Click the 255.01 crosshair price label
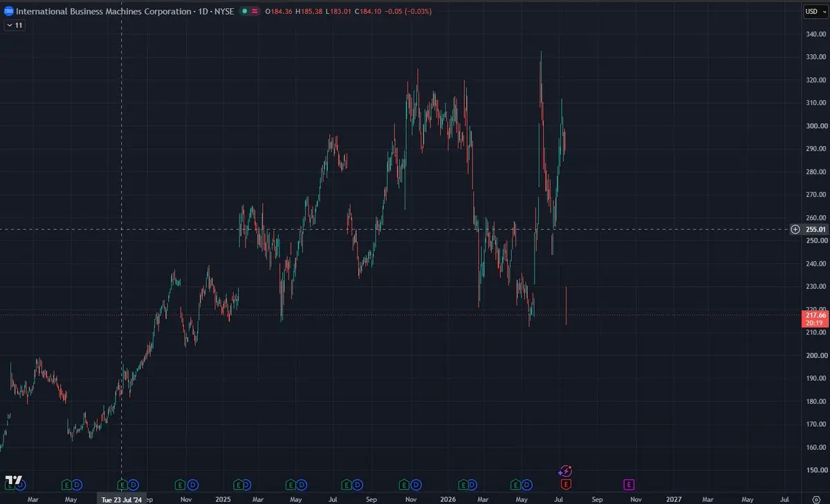830x504 pixels. 815,229
